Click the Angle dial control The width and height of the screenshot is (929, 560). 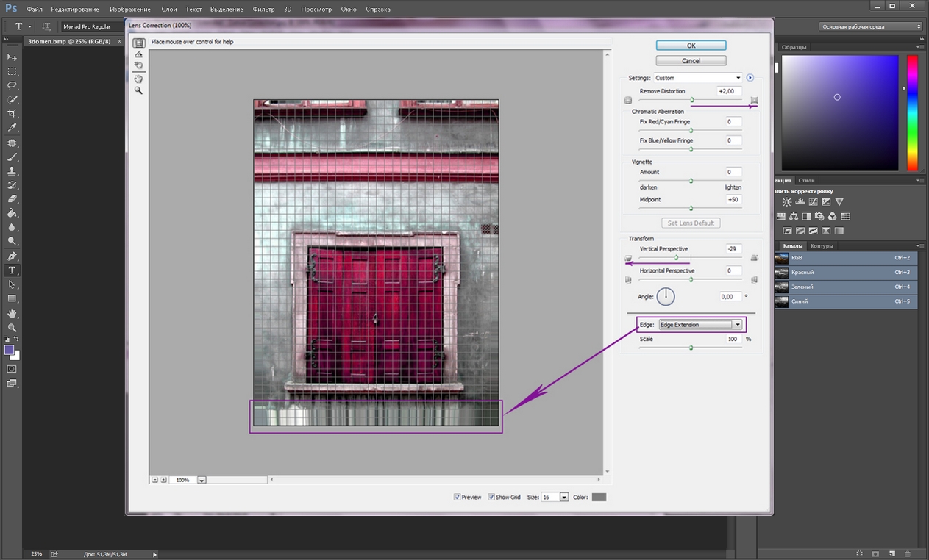tap(666, 296)
